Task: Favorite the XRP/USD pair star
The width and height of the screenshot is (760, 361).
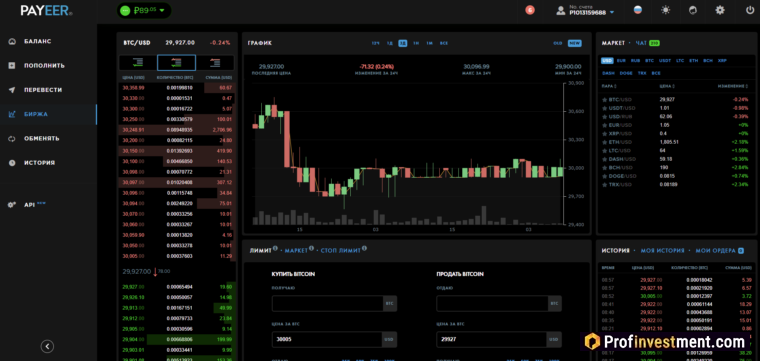Action: point(604,133)
